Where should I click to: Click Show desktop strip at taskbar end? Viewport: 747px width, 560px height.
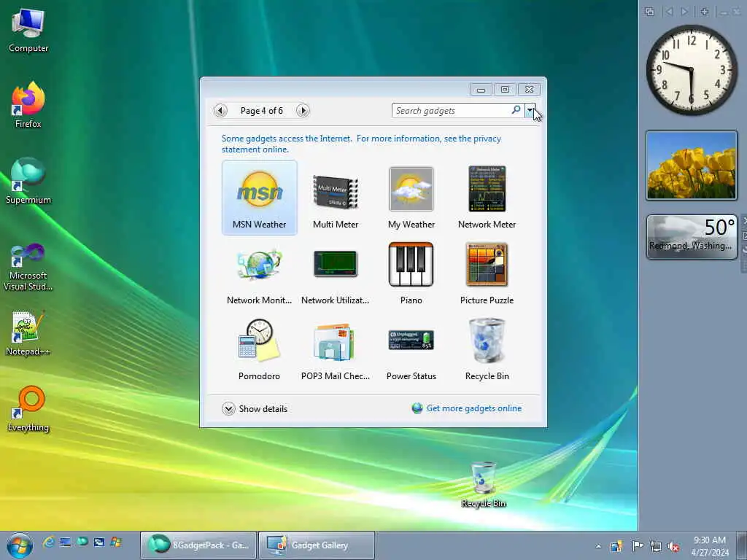click(741, 545)
